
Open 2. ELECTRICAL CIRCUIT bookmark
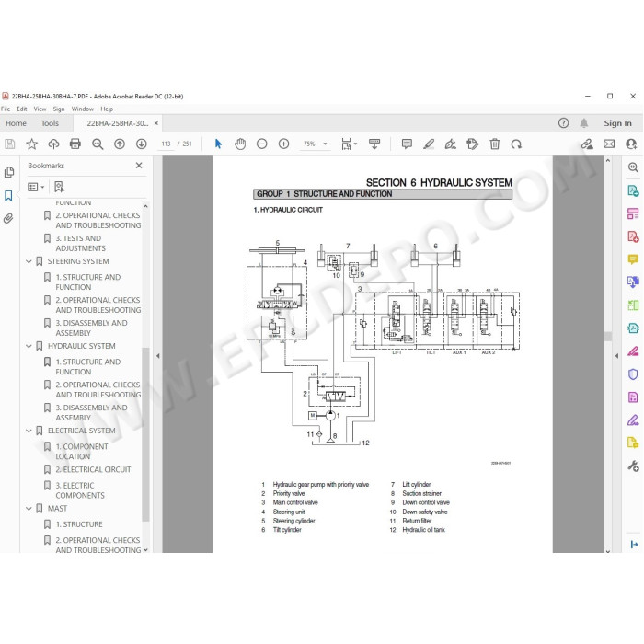[93, 469]
